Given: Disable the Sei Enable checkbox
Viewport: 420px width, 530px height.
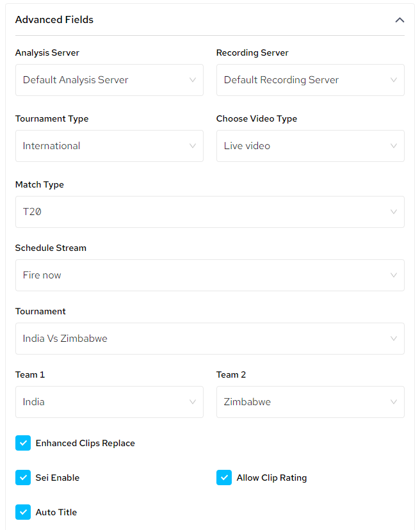Looking at the screenshot, I should (23, 478).
